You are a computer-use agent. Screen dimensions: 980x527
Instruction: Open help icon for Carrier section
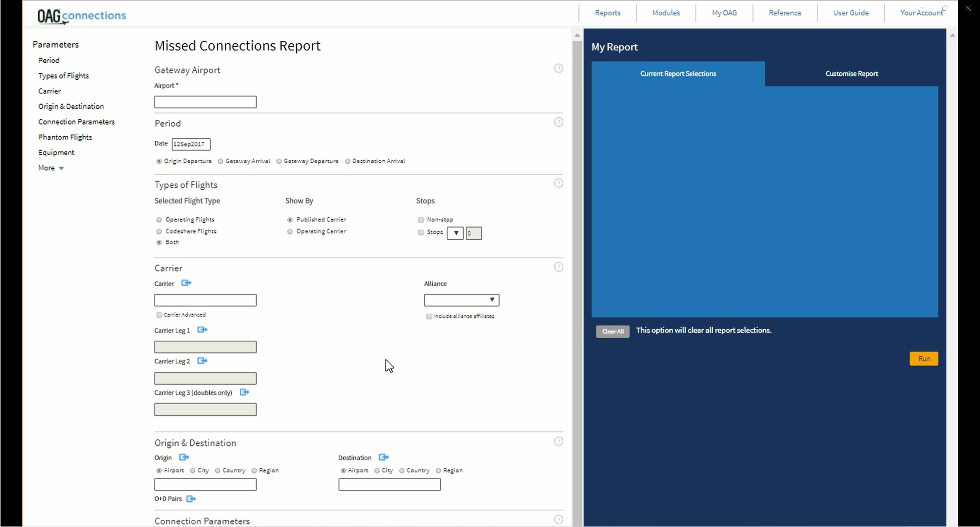(559, 267)
